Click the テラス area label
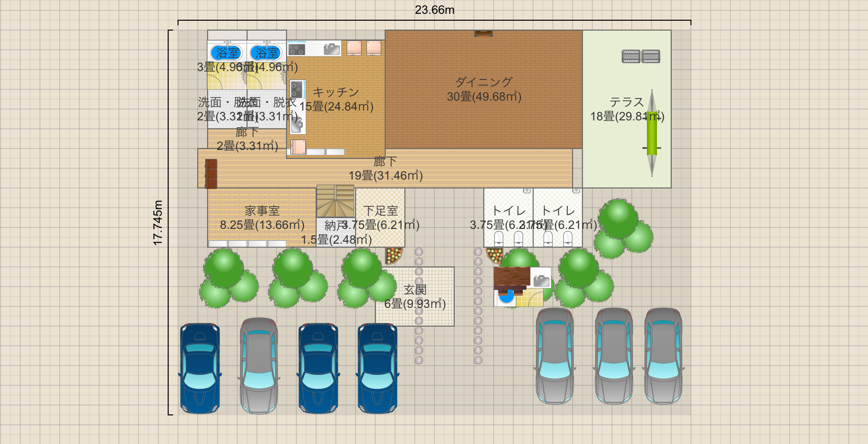 point(626,102)
